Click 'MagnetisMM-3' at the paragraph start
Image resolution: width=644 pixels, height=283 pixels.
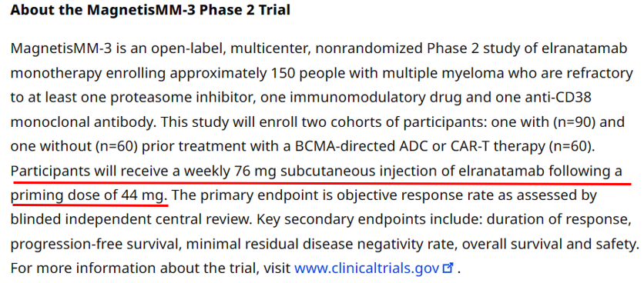point(52,48)
